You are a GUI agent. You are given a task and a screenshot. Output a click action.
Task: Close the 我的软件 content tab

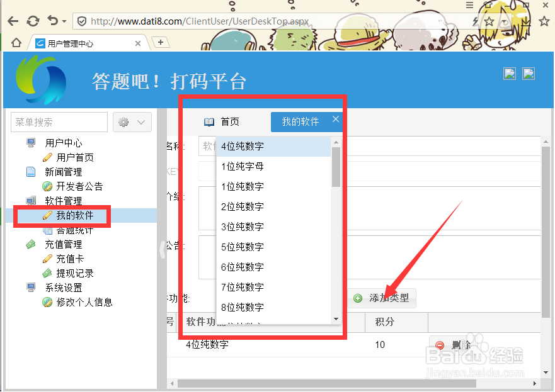click(x=336, y=119)
